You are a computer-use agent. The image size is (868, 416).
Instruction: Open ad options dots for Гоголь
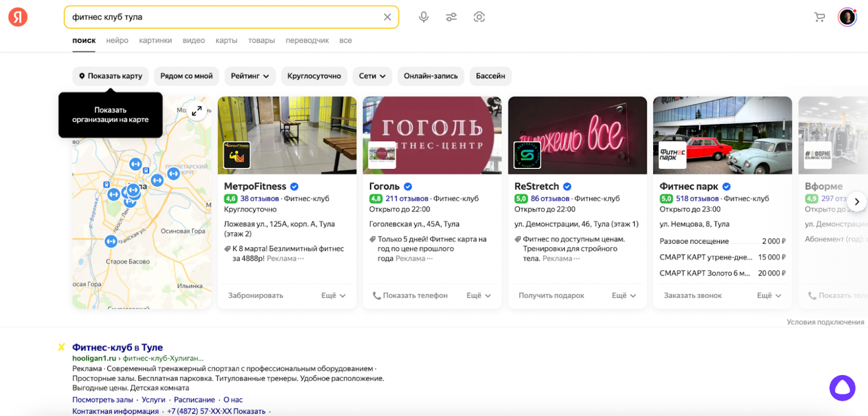429,259
